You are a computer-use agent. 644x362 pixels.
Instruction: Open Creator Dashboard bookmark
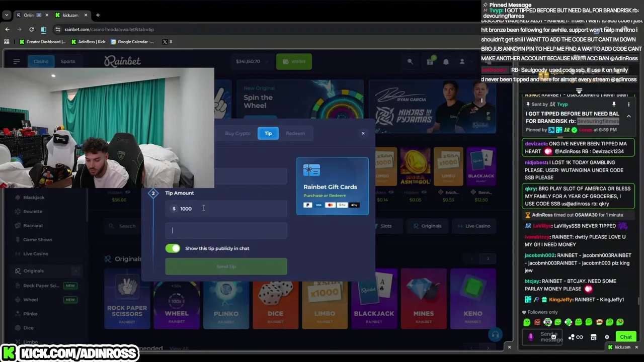[42, 42]
